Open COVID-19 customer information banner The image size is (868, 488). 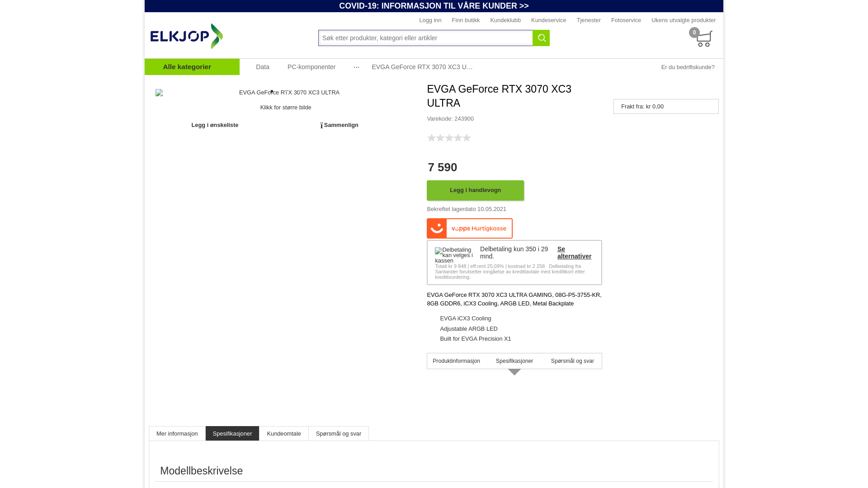pos(434,6)
